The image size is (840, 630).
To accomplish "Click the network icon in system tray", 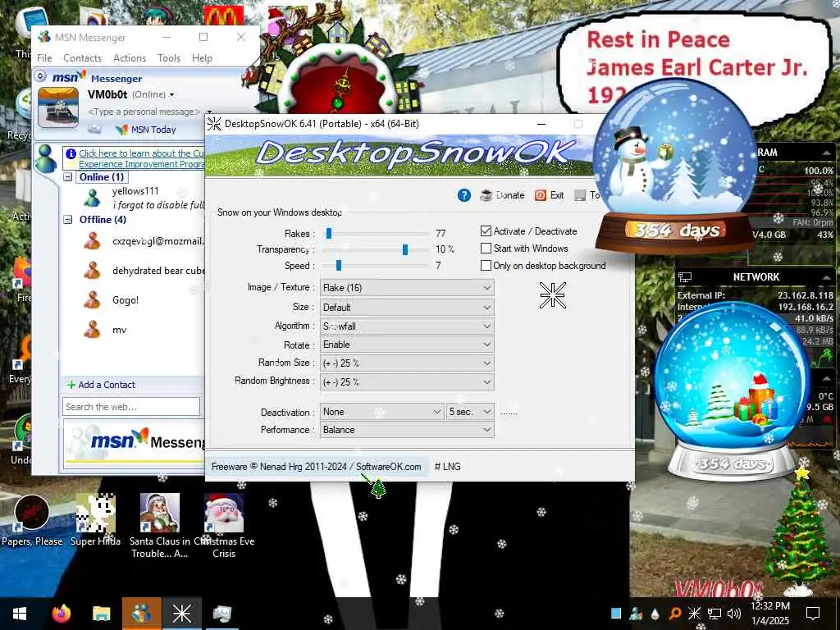I will 714,614.
